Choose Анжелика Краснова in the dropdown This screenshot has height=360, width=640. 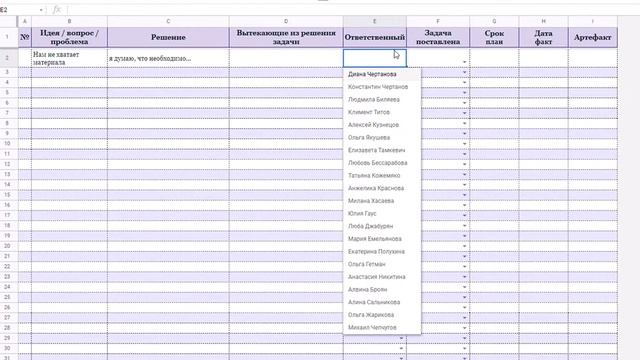pyautogui.click(x=382, y=188)
